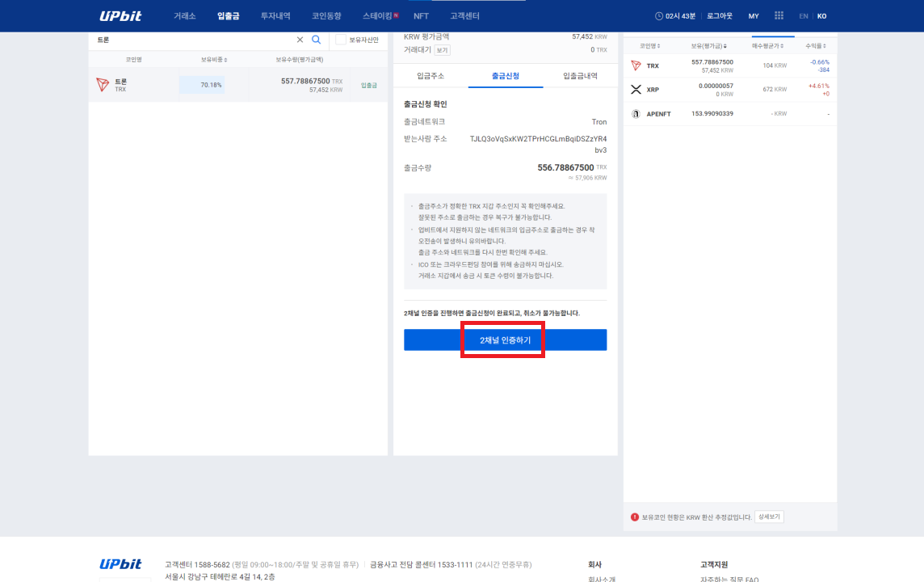
Task: Switch to the 출금신청 tab
Action: [505, 76]
